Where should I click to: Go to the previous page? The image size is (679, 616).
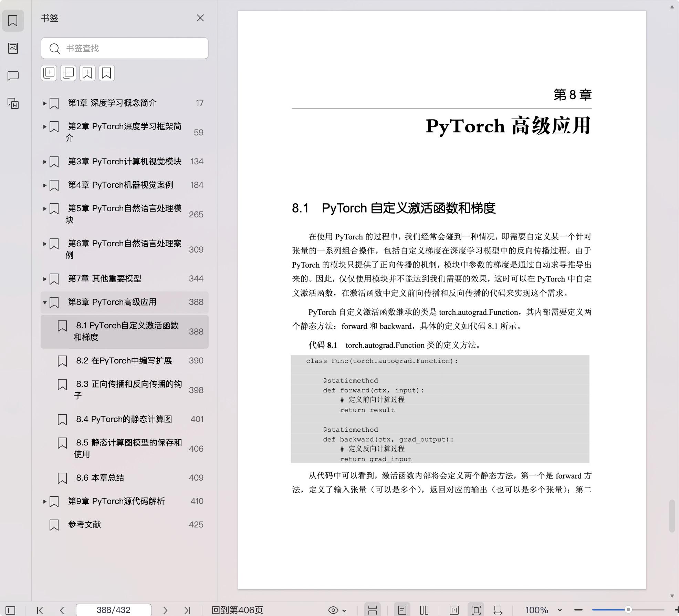tap(62, 610)
